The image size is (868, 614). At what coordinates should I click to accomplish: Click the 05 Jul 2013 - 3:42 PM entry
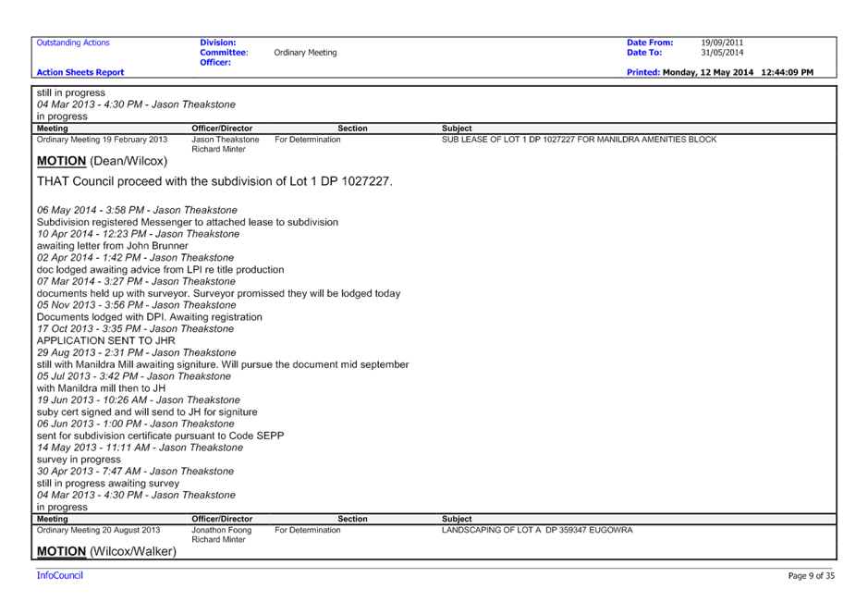[x=133, y=376]
